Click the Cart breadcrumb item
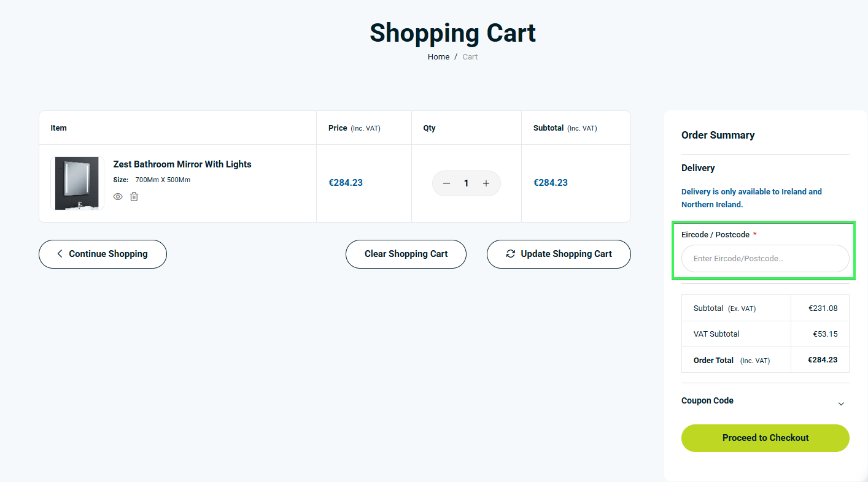This screenshot has width=868, height=482. [470, 56]
